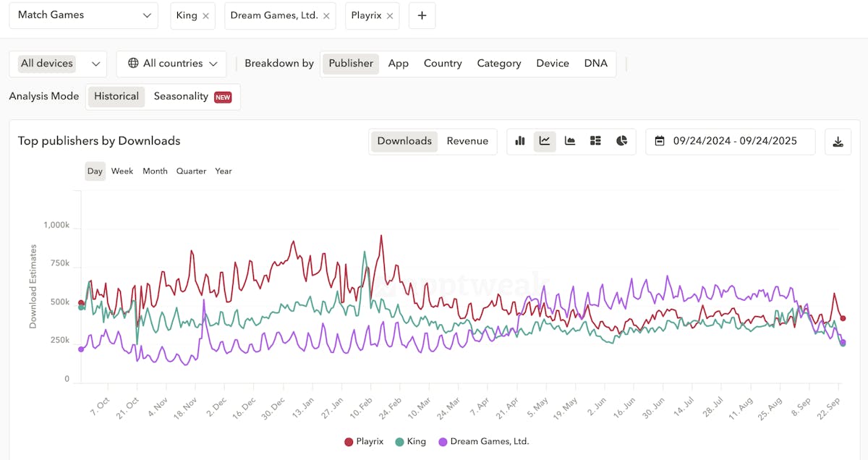
Task: Open the Match Games category dropdown
Action: tap(83, 15)
